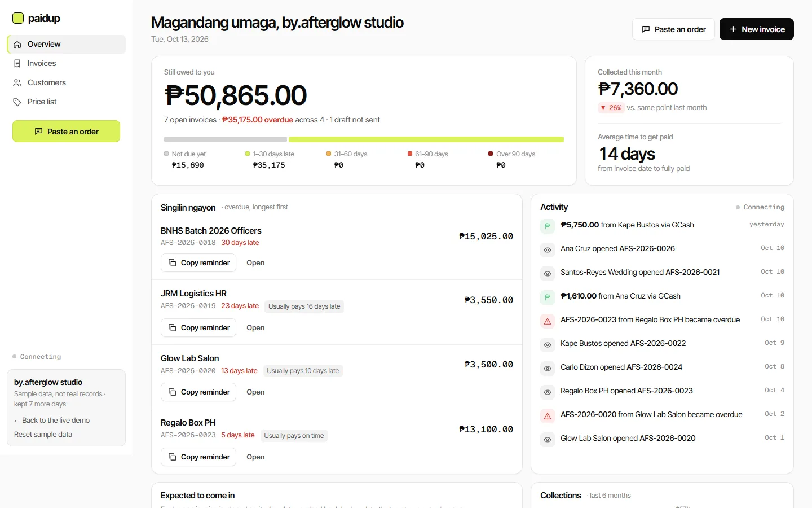
Task: Click eye icon beside Glow Lab Salon opened AFS-2026-0020
Action: pyautogui.click(x=547, y=439)
